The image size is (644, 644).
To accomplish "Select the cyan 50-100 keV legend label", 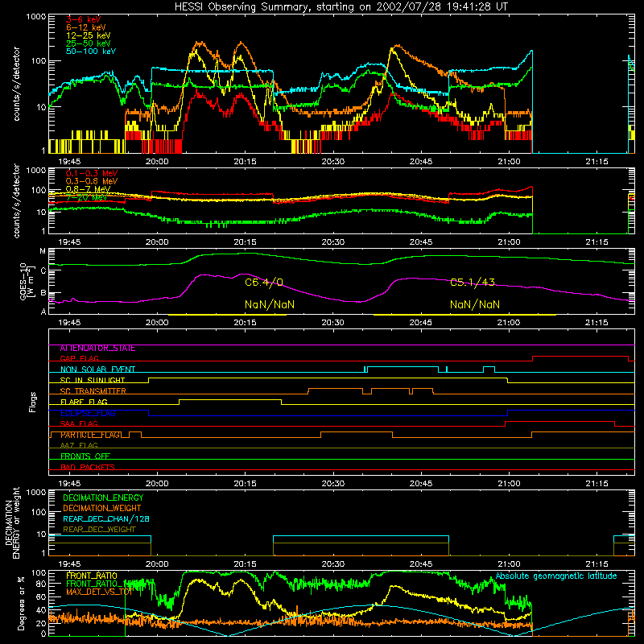I will (91, 52).
